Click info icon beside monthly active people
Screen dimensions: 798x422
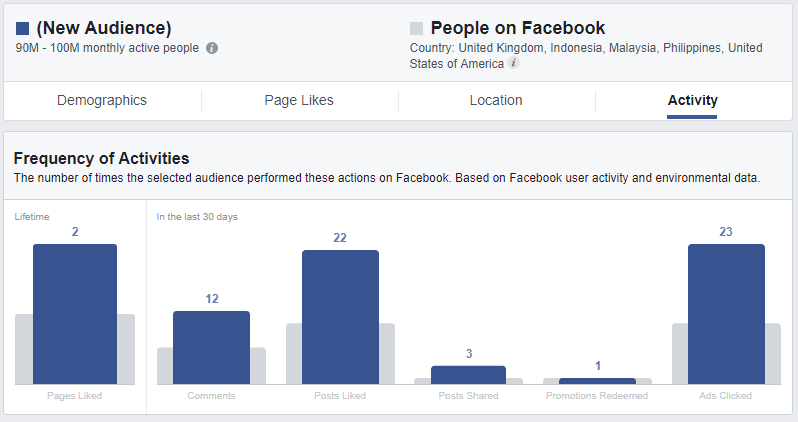[212, 48]
